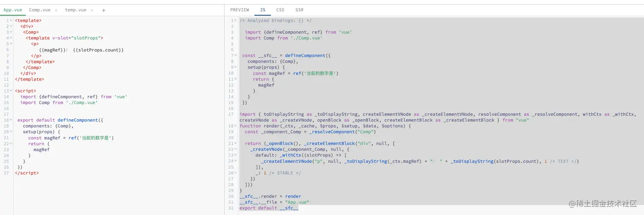Click const magRef line in left editor
This screenshot has height=215, width=644.
[x=71, y=138]
